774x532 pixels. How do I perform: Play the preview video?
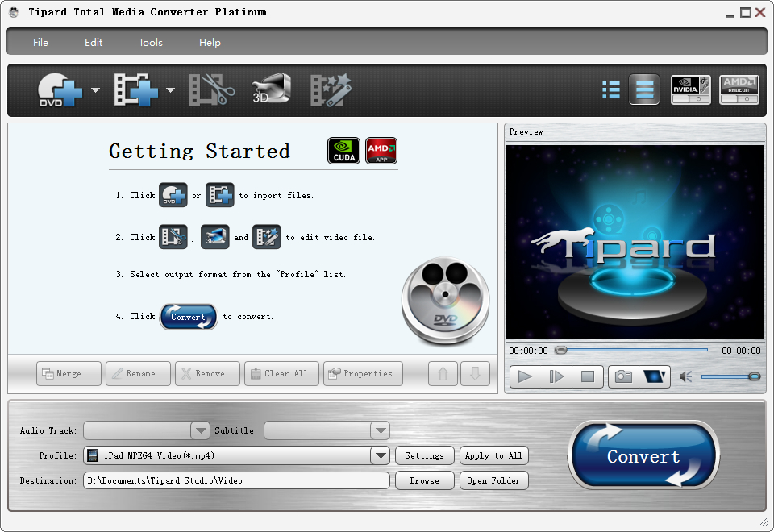click(525, 377)
